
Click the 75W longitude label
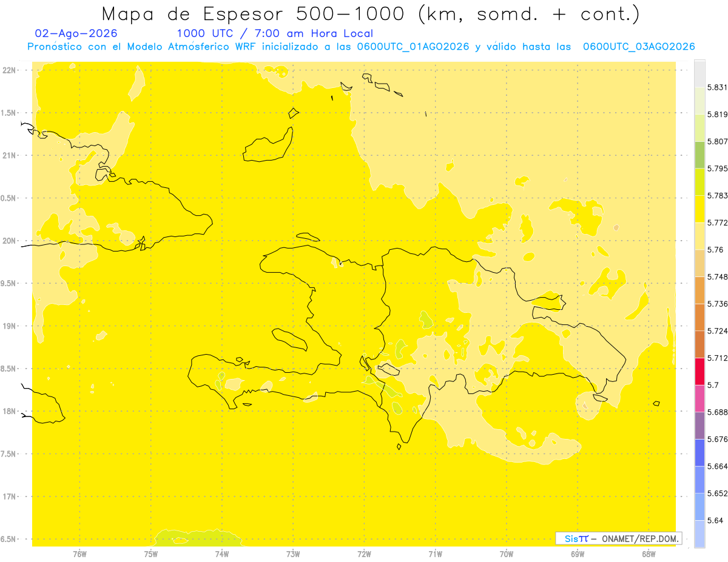coord(150,554)
